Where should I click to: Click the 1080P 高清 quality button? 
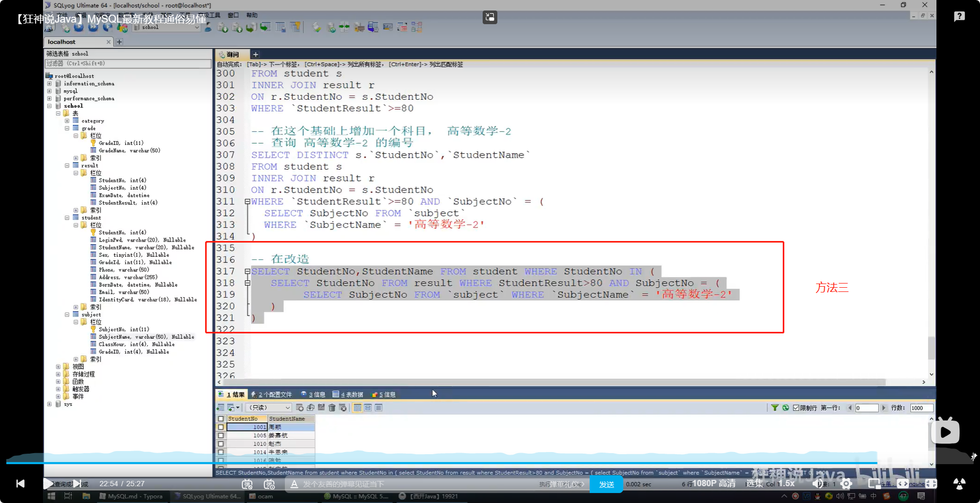[713, 484]
